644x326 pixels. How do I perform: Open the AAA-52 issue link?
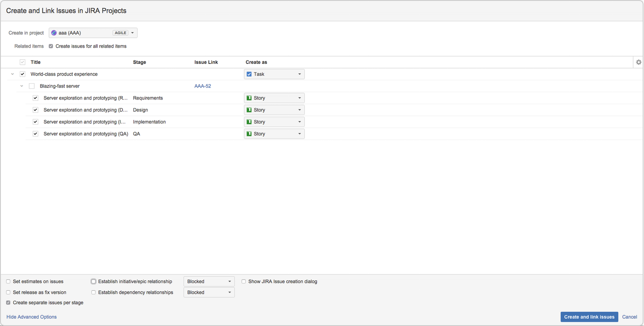pos(203,86)
